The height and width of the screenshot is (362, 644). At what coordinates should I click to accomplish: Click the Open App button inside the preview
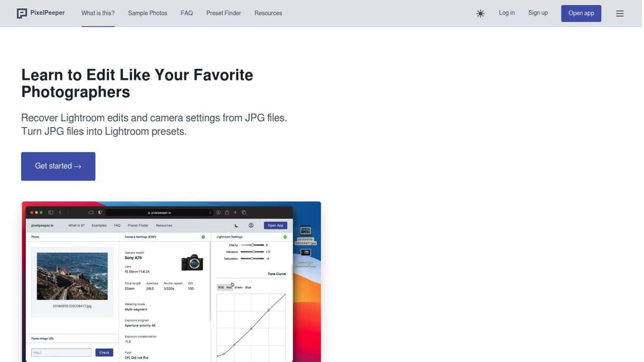pos(275,226)
